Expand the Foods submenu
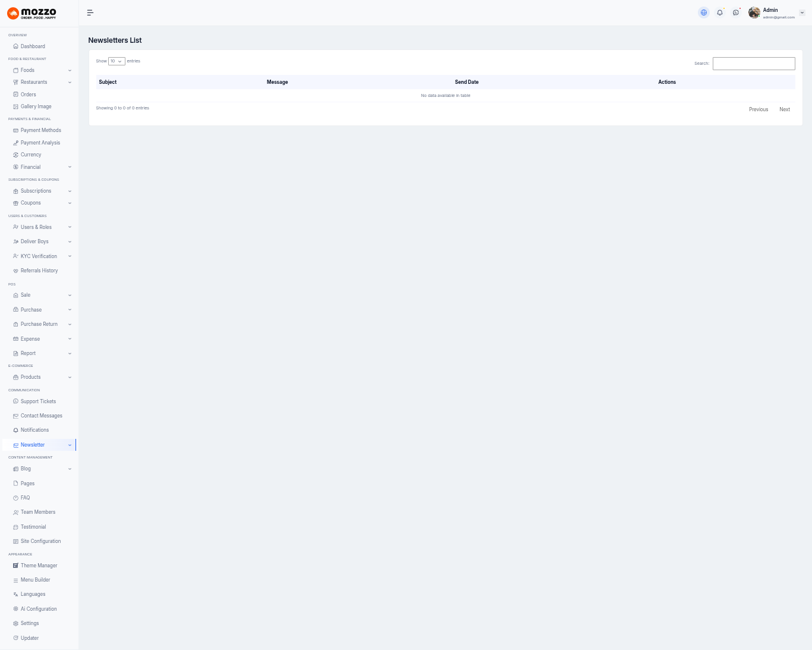The width and height of the screenshot is (812, 650). pyautogui.click(x=70, y=70)
